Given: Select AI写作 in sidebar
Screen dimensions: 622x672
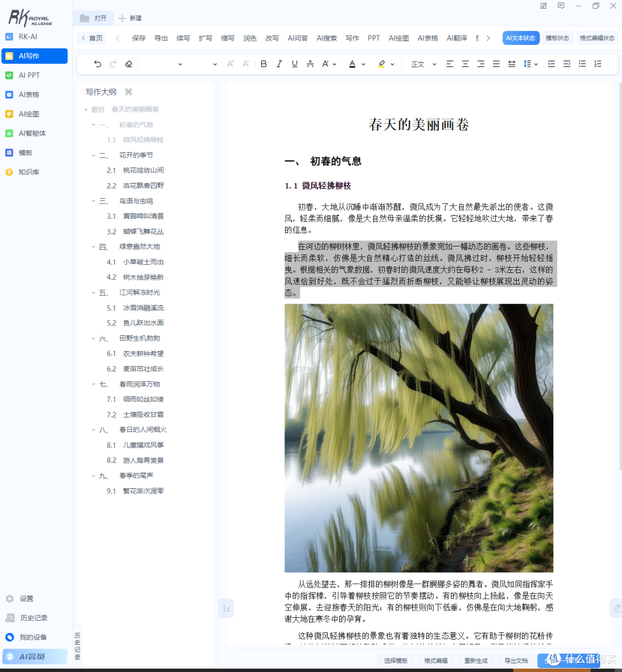Looking at the screenshot, I should click(x=35, y=56).
